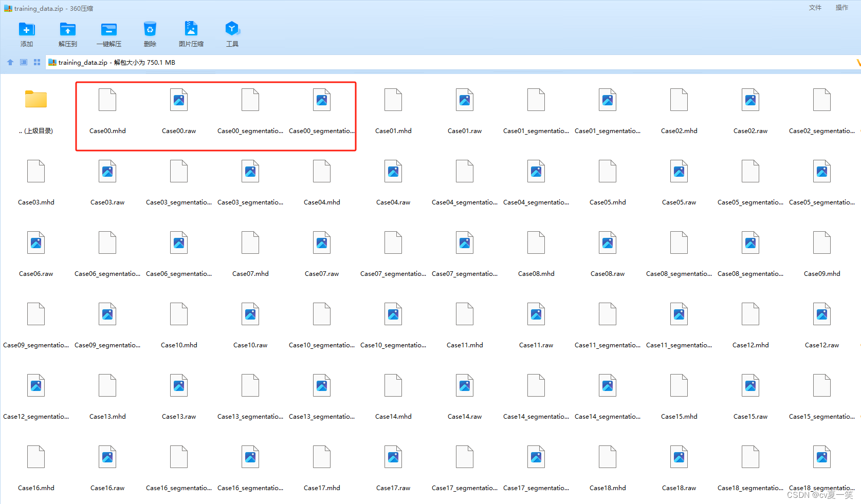861x504 pixels.
Task: Select the Case00.mhd file icon
Action: (107, 100)
